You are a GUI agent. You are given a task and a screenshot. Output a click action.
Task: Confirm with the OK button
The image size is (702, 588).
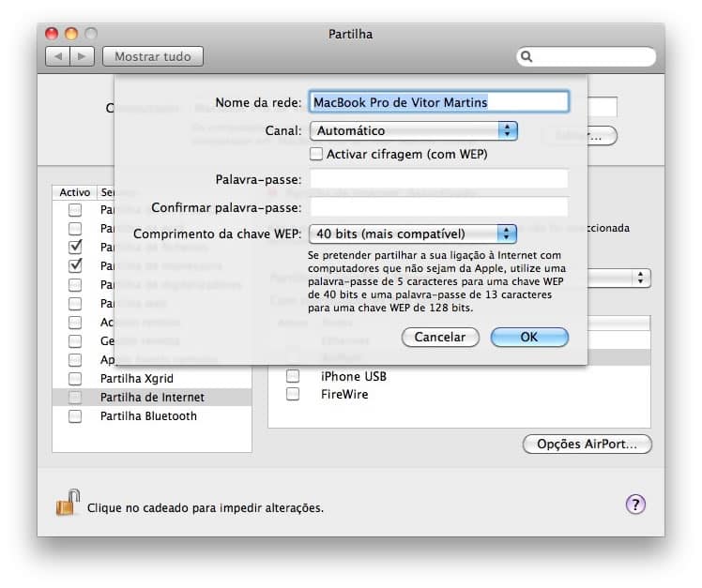point(529,337)
